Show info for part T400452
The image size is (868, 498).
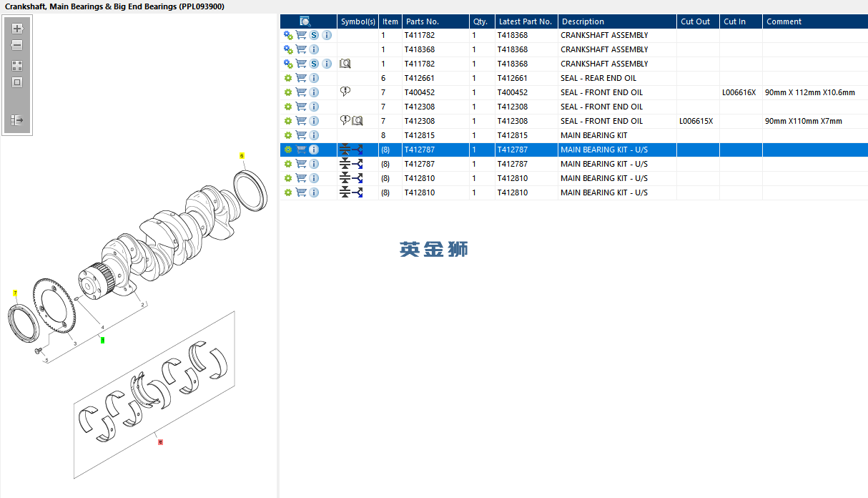pyautogui.click(x=314, y=92)
